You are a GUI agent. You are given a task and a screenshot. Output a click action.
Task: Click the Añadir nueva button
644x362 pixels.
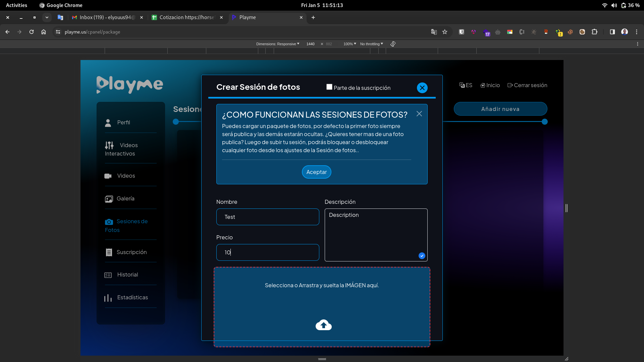pos(500,109)
